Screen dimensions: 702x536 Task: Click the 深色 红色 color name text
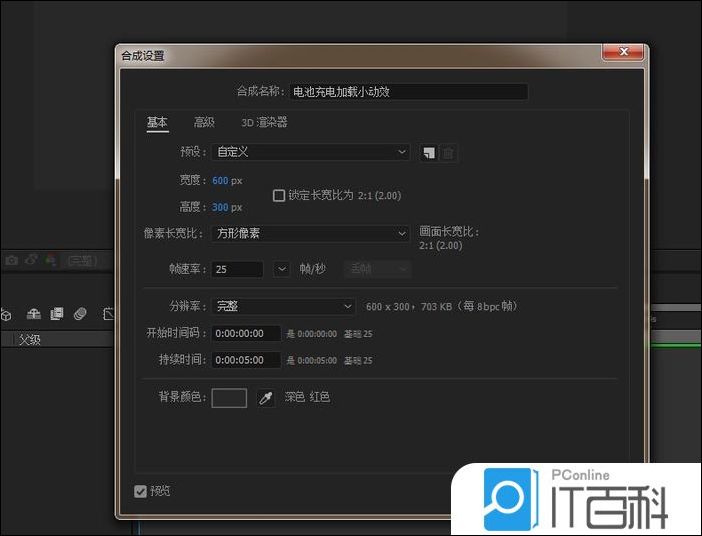pyautogui.click(x=308, y=397)
